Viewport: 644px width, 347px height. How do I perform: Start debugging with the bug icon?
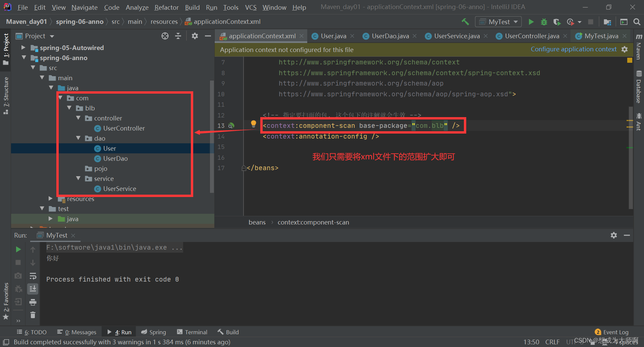544,22
